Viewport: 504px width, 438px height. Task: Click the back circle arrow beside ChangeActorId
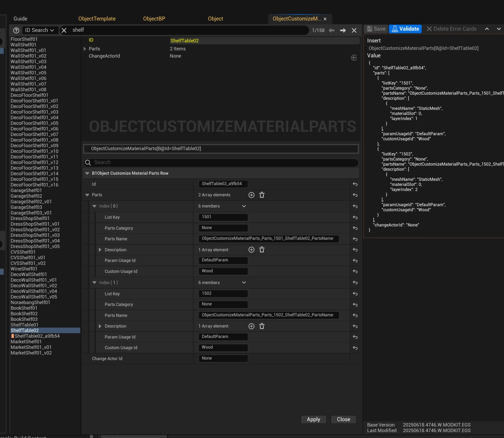(x=354, y=58)
